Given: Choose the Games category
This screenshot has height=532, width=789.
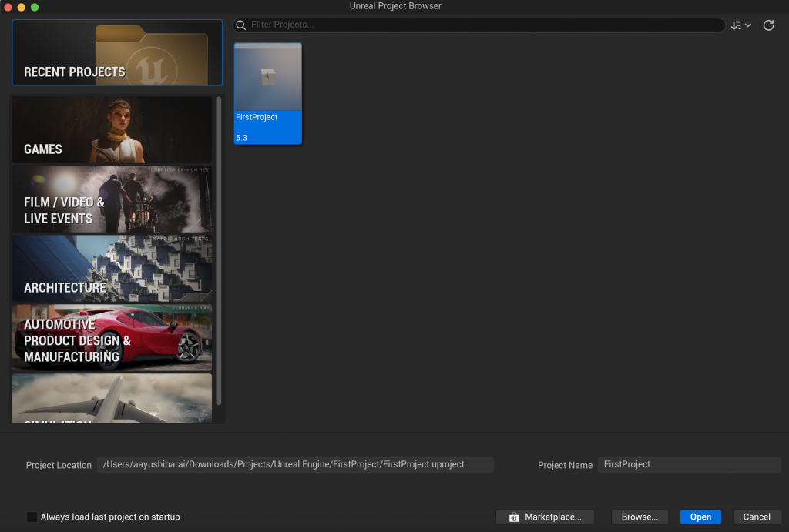Looking at the screenshot, I should [x=112, y=130].
